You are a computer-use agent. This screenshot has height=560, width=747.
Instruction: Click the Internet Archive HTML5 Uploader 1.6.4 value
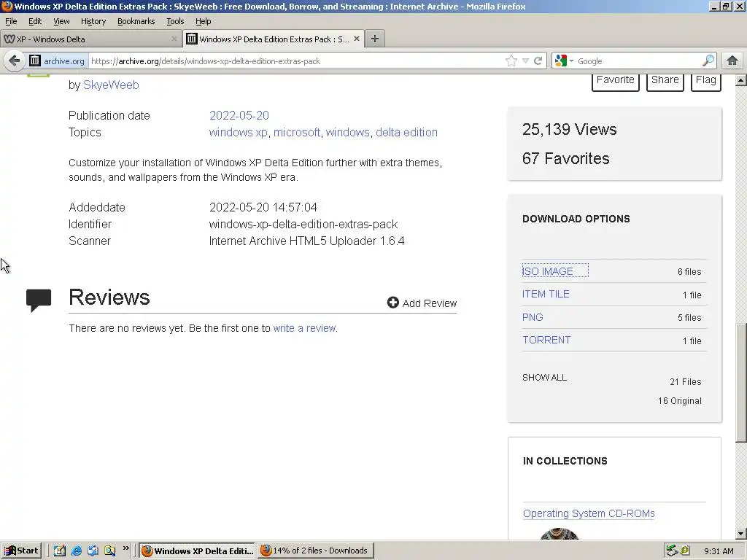[x=307, y=241]
